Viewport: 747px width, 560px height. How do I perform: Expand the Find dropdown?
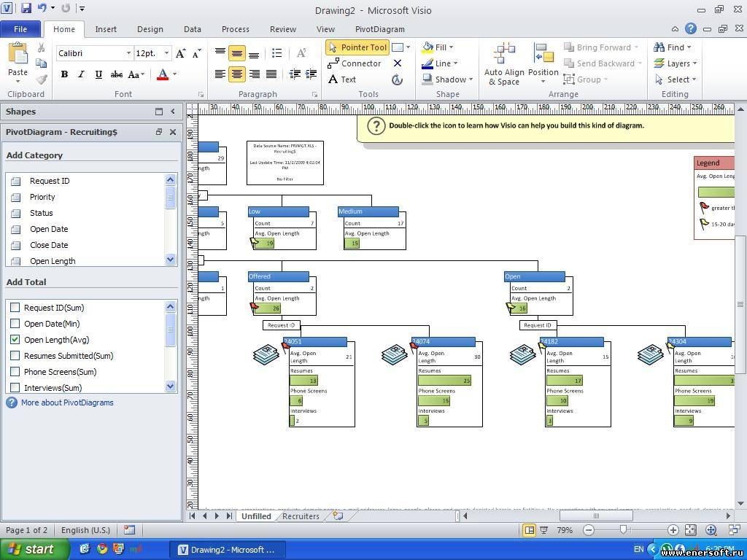pyautogui.click(x=689, y=47)
